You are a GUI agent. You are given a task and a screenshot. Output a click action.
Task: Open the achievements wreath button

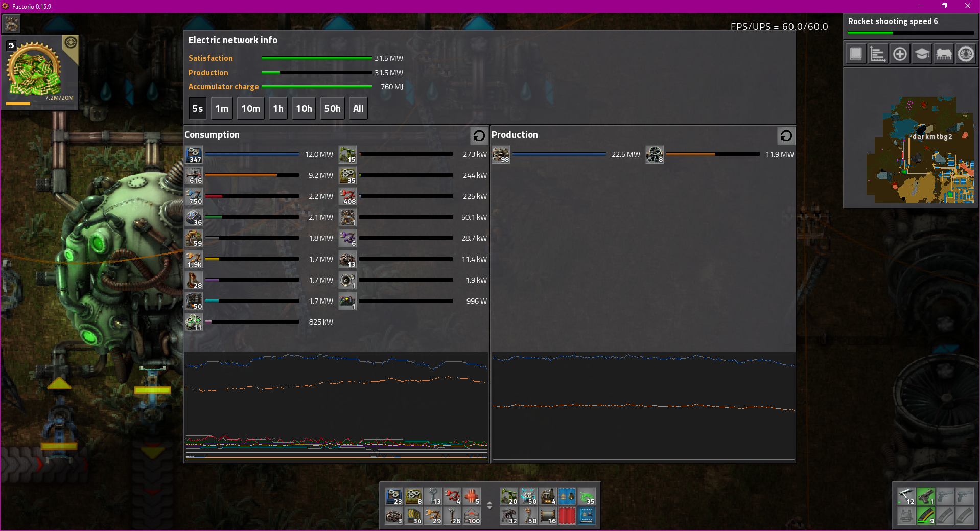point(966,54)
